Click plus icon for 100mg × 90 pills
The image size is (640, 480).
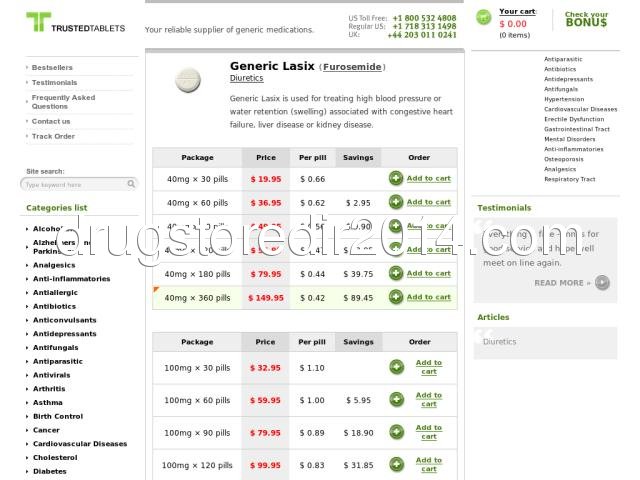point(396,432)
